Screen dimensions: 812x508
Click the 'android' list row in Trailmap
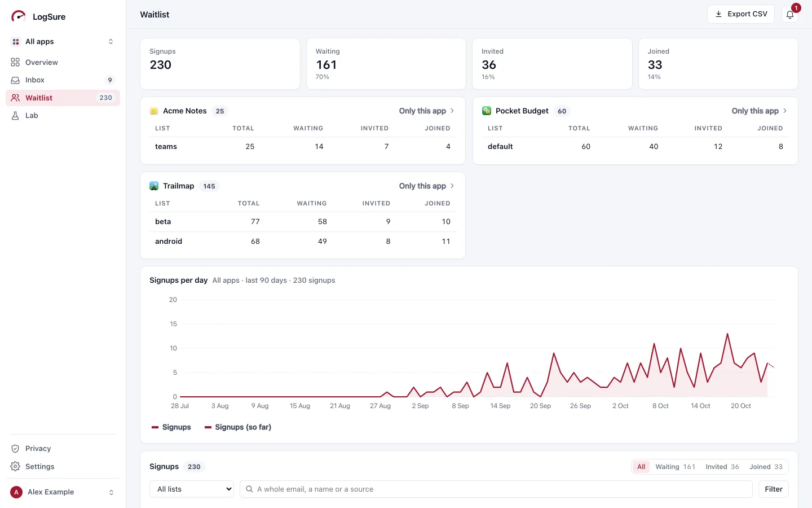303,242
